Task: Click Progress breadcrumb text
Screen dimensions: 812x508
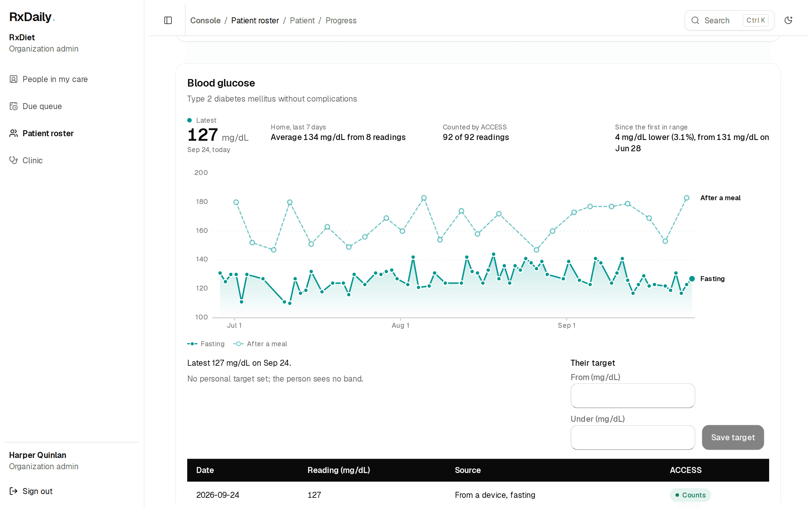Action: tap(341, 20)
